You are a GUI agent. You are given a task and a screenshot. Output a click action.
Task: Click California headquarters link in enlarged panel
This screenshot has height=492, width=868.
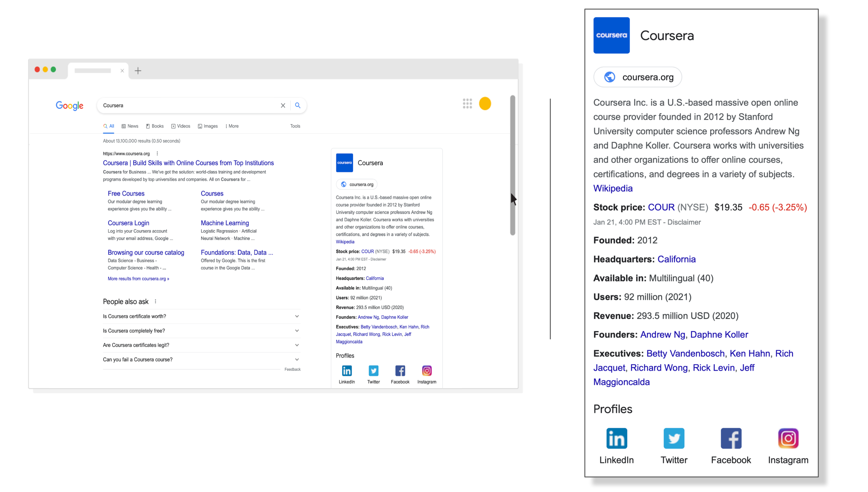[x=676, y=259]
